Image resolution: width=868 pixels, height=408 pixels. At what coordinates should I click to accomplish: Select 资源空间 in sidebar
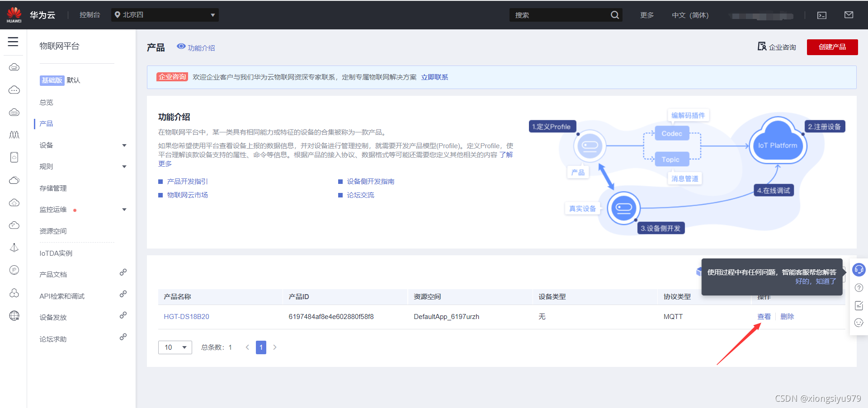coord(53,231)
